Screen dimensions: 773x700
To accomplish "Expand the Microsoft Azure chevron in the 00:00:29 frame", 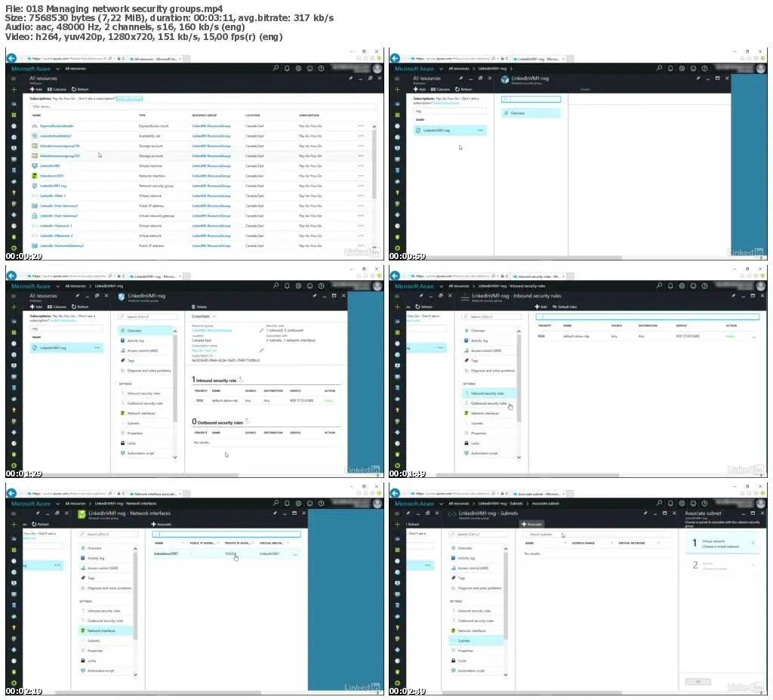I will point(57,69).
